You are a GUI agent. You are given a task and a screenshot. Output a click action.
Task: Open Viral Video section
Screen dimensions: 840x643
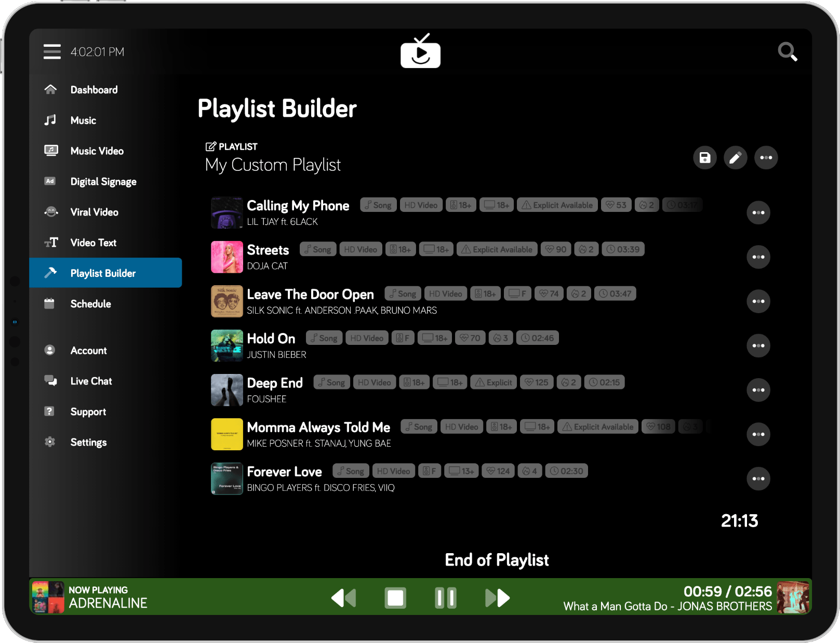point(105,212)
